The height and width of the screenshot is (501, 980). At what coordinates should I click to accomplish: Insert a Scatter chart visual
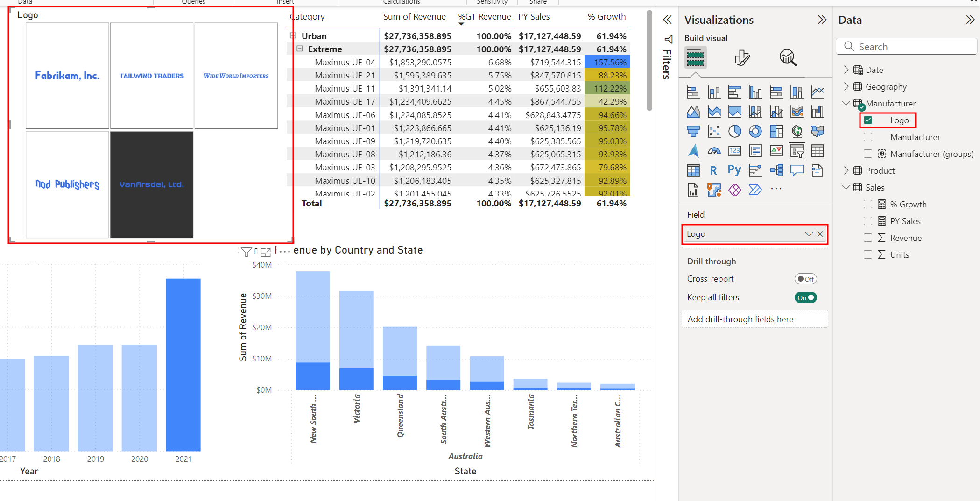[x=714, y=131]
